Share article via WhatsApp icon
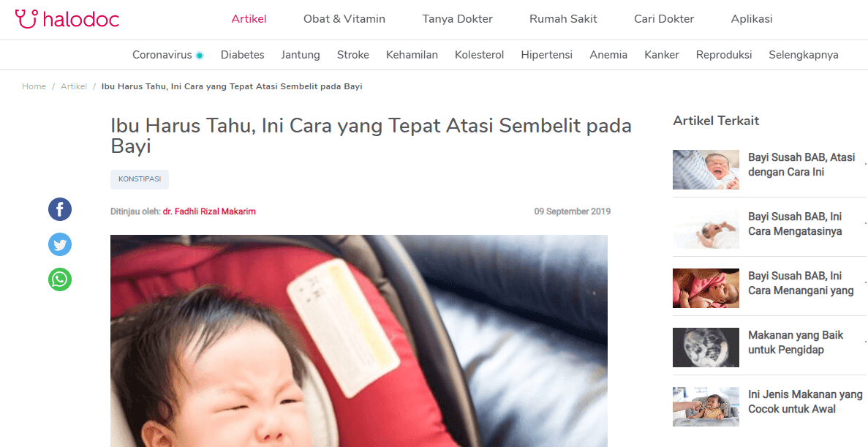Image resolution: width=868 pixels, height=447 pixels. pyautogui.click(x=60, y=279)
